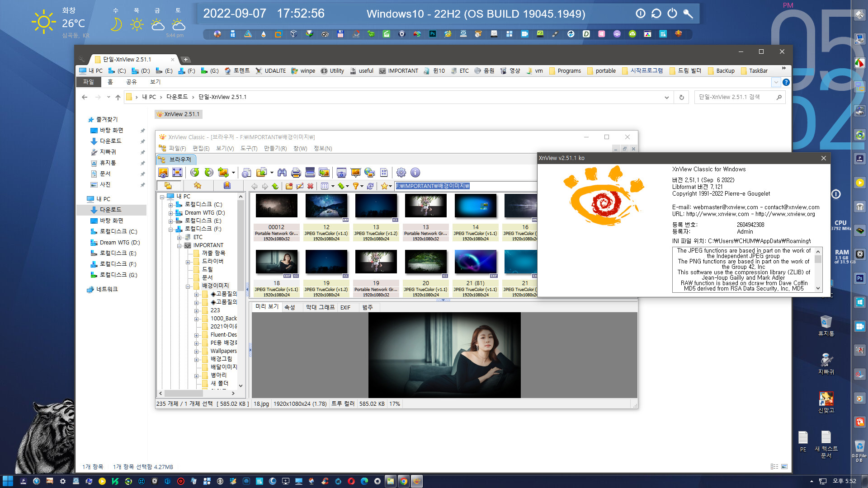Rotate left using XnView toolbar icon

[195, 173]
